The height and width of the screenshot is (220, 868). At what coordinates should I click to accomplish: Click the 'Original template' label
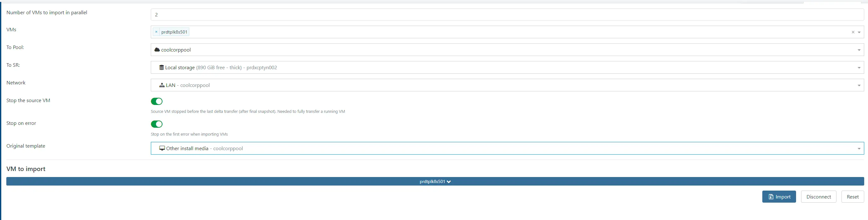[26, 146]
